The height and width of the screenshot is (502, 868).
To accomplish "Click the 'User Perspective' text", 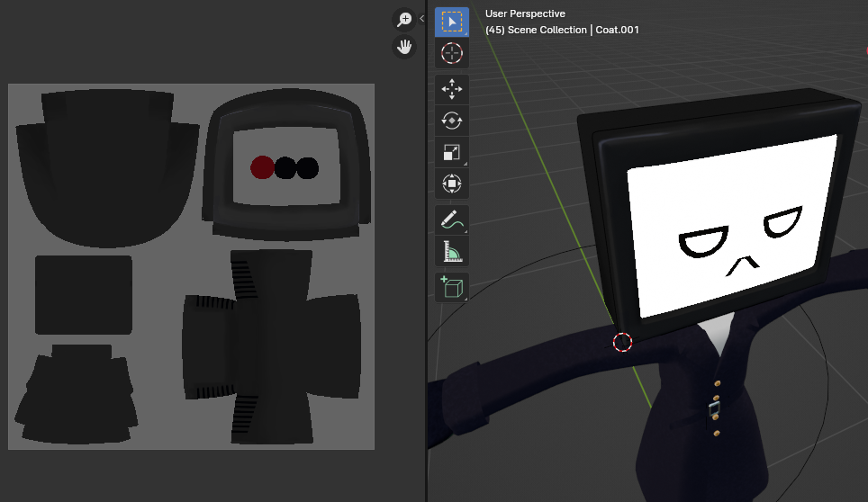I will (525, 13).
